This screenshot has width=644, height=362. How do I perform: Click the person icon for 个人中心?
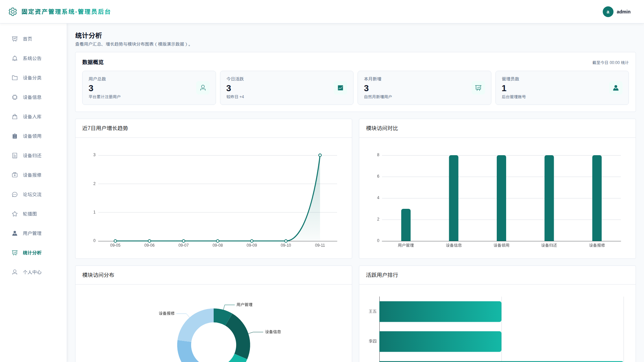pos(15,272)
